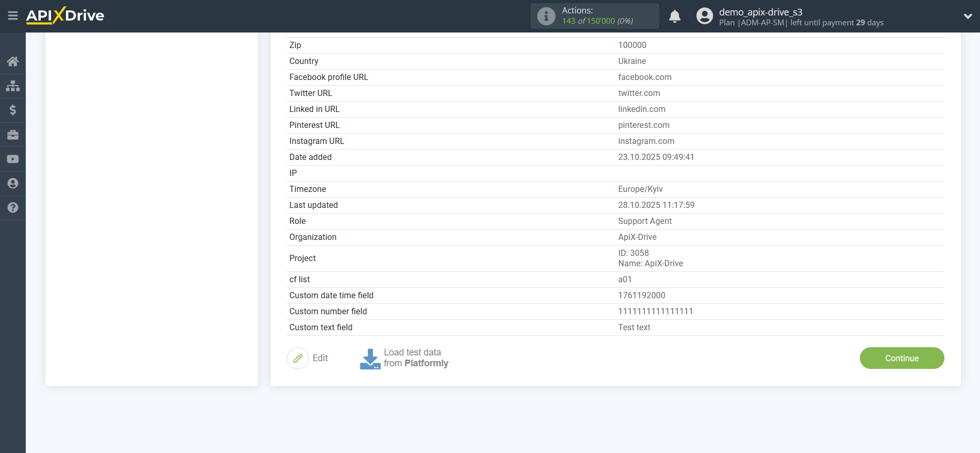Open the hamburger menu icon

click(x=13, y=16)
